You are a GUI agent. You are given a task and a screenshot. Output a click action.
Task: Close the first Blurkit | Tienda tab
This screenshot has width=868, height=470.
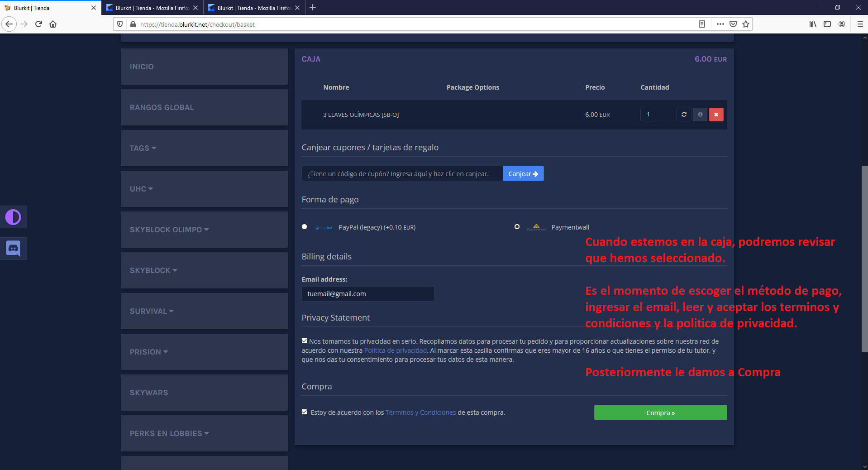[x=94, y=8]
